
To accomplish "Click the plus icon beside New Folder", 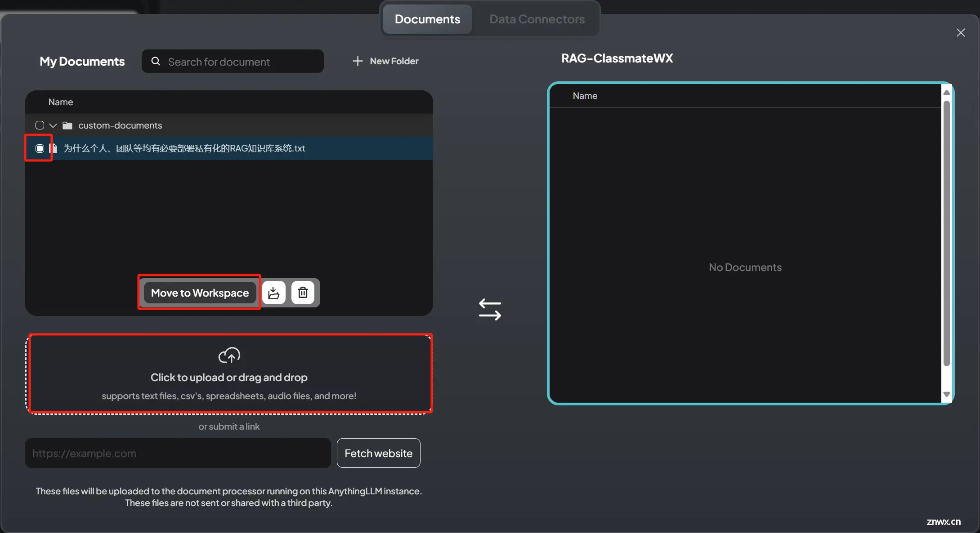I will coord(358,61).
